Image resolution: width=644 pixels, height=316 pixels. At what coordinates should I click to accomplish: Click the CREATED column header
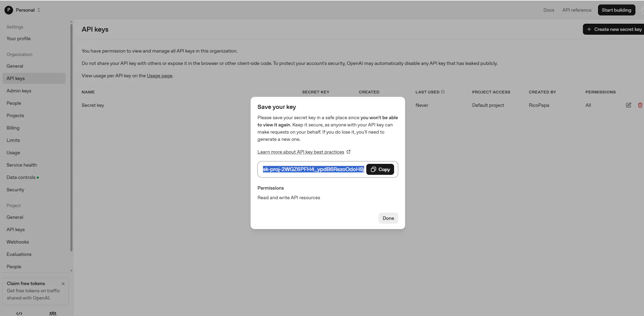pyautogui.click(x=369, y=92)
